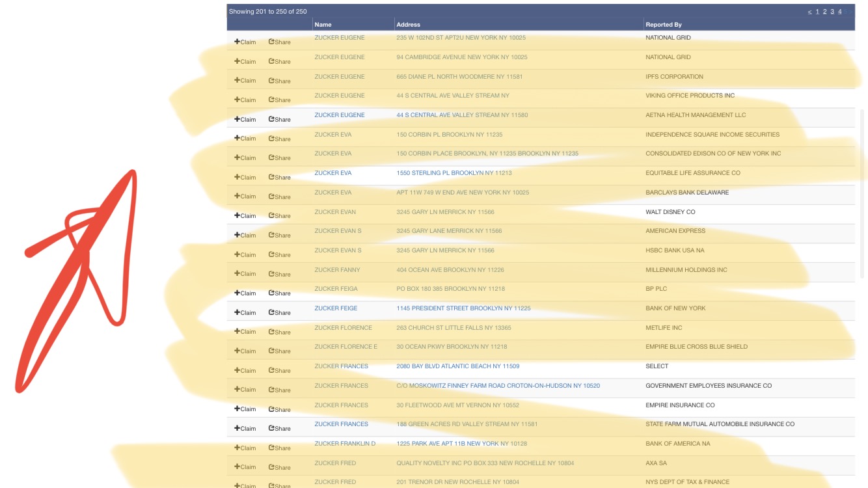Select address APT 11W 749 W END AVE
Screen dimensions: 868x488
coord(463,193)
